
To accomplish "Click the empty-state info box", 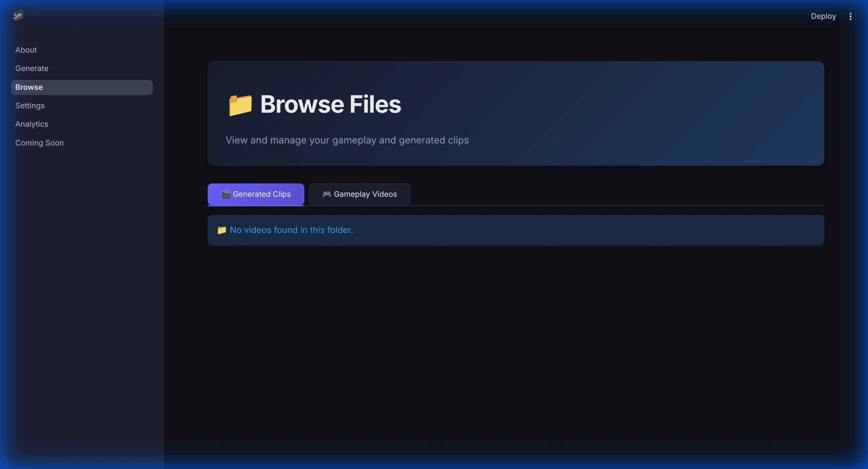I will coord(516,230).
